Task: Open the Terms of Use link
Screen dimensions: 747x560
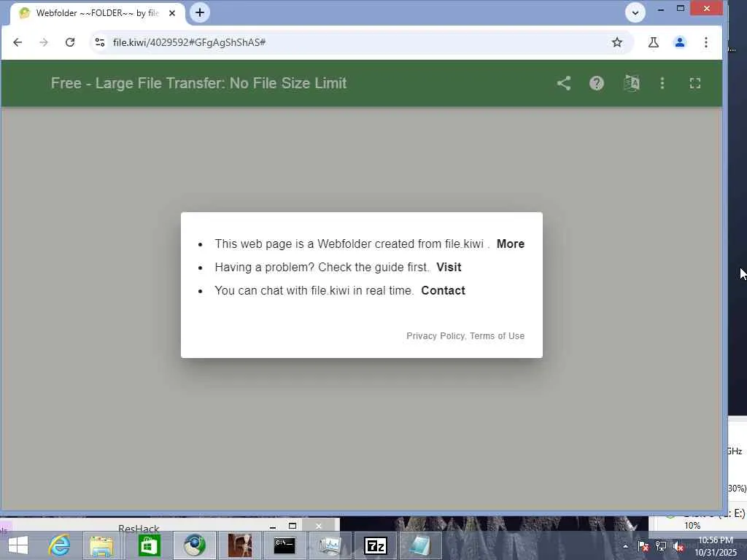Action: (x=497, y=335)
